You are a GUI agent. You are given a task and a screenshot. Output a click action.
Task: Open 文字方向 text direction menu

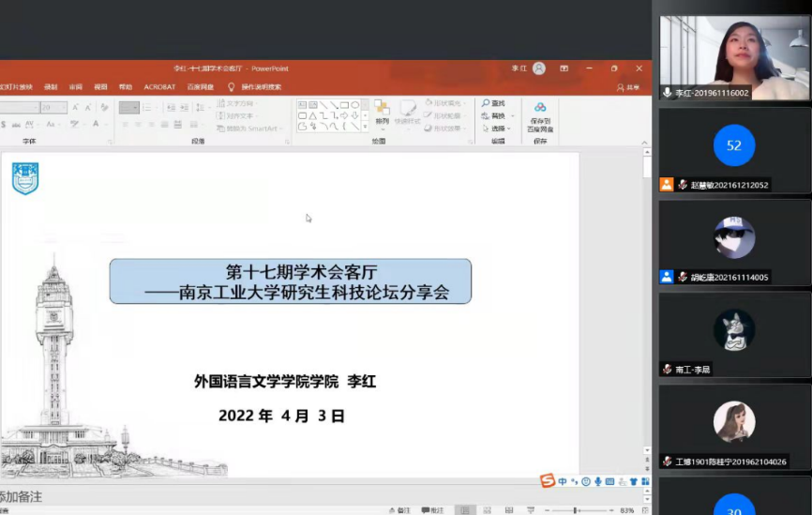pos(236,103)
